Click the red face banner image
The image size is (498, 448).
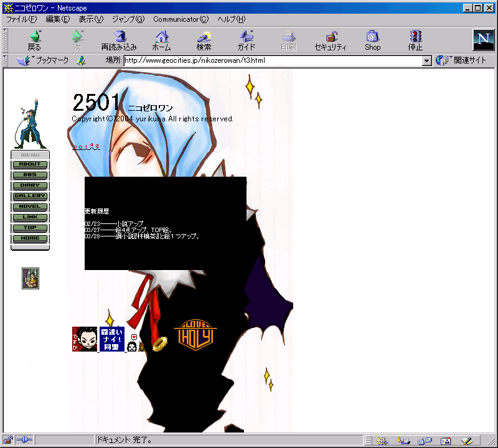tap(85, 339)
